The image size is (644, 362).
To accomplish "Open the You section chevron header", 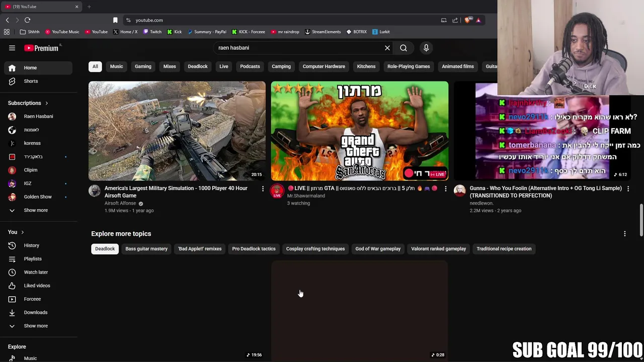I will (16, 232).
